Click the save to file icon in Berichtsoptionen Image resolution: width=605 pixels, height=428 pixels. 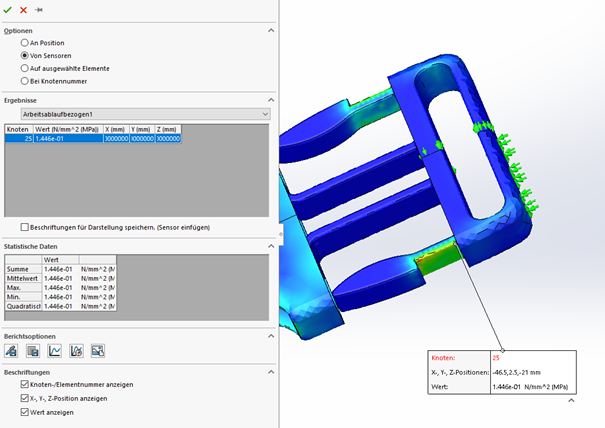pos(33,351)
